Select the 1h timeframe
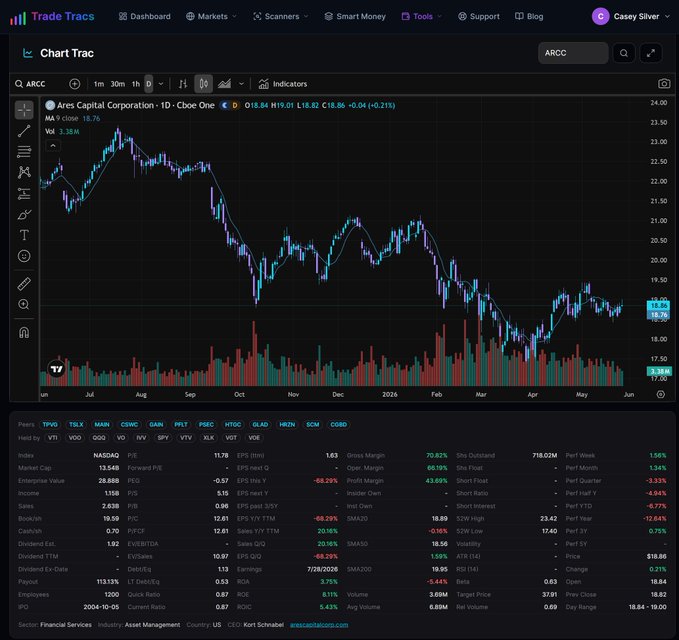679x640 pixels. coord(136,84)
